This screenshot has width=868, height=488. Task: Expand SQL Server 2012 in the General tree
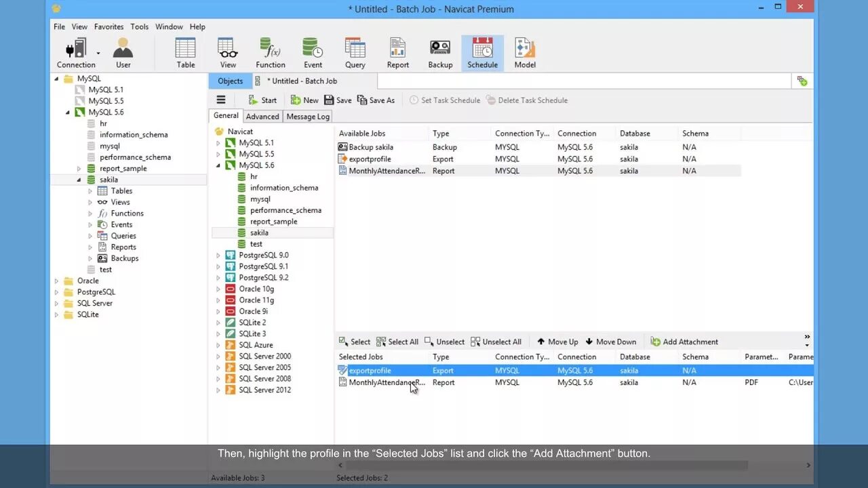point(218,390)
